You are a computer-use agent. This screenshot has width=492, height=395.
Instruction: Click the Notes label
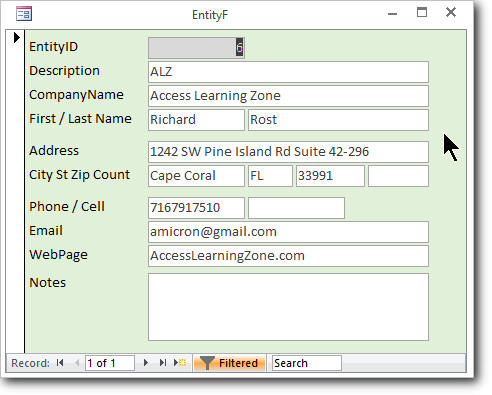coord(48,283)
